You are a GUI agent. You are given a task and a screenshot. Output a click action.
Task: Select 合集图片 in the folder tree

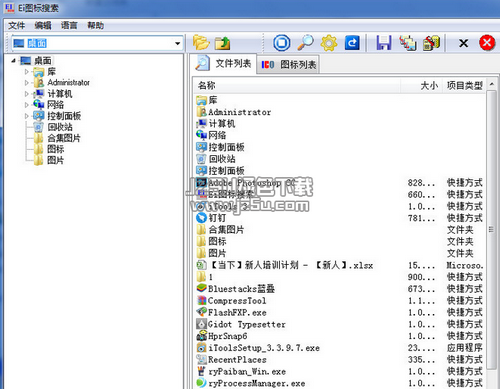click(64, 138)
